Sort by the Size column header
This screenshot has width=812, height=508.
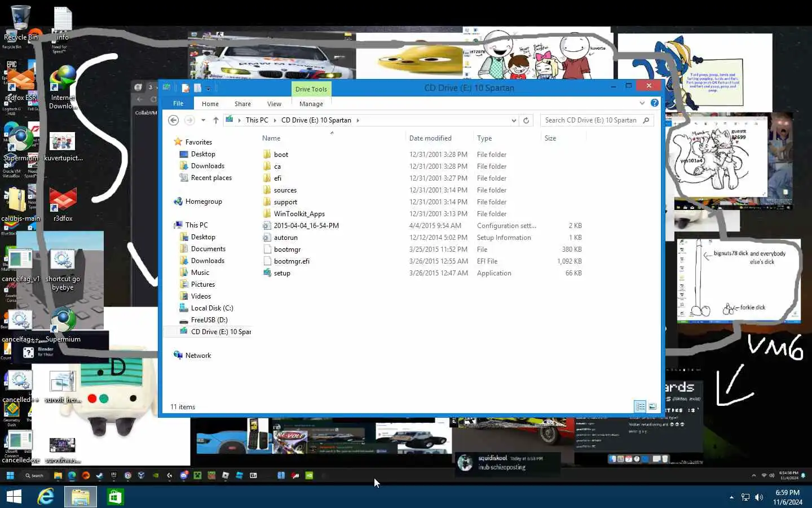click(x=563, y=138)
